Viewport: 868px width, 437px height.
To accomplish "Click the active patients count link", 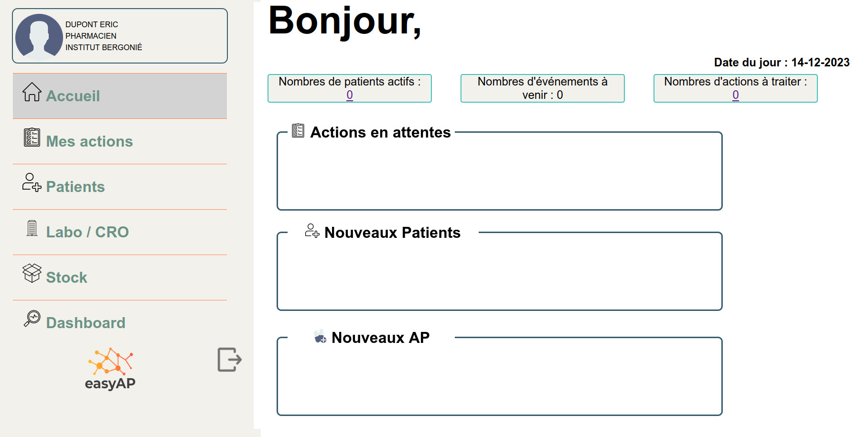I will point(350,95).
